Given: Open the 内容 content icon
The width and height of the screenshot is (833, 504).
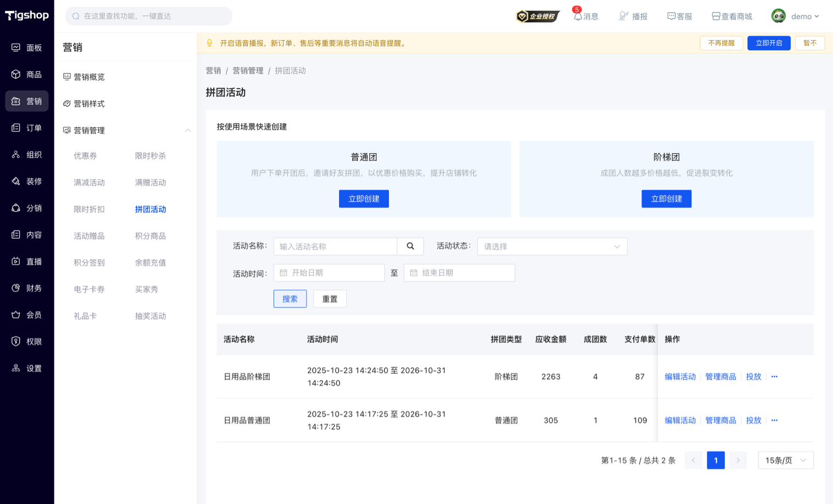Looking at the screenshot, I should 16,234.
